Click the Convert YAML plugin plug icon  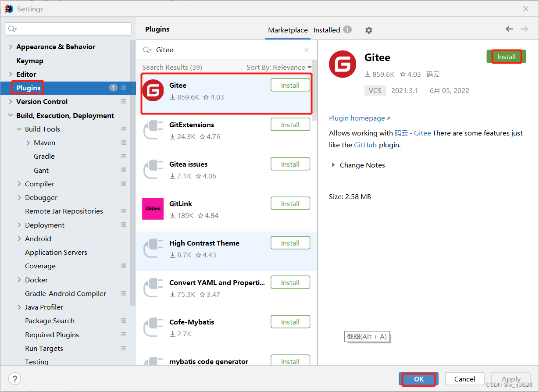tap(153, 288)
